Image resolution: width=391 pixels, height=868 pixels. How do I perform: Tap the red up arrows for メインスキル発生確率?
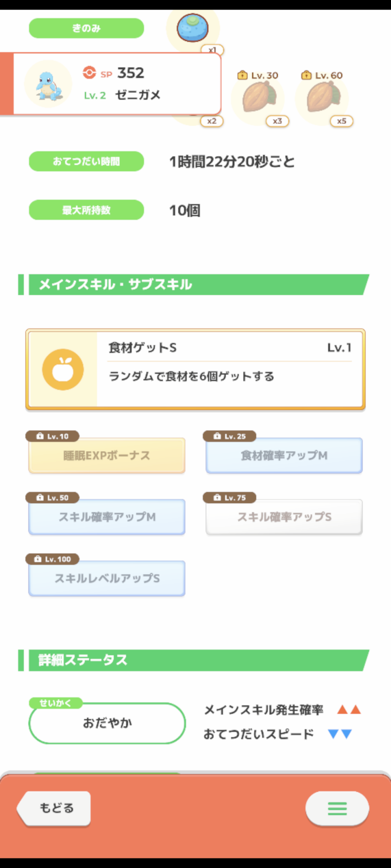[x=349, y=710]
